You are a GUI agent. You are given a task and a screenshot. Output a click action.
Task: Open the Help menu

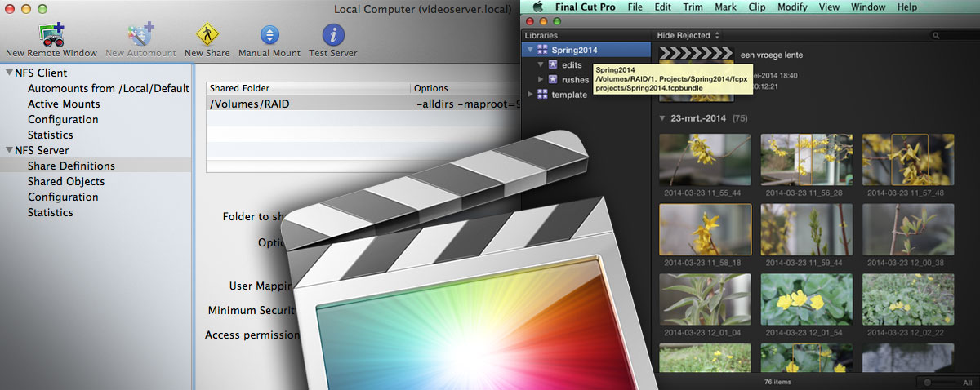click(x=907, y=7)
